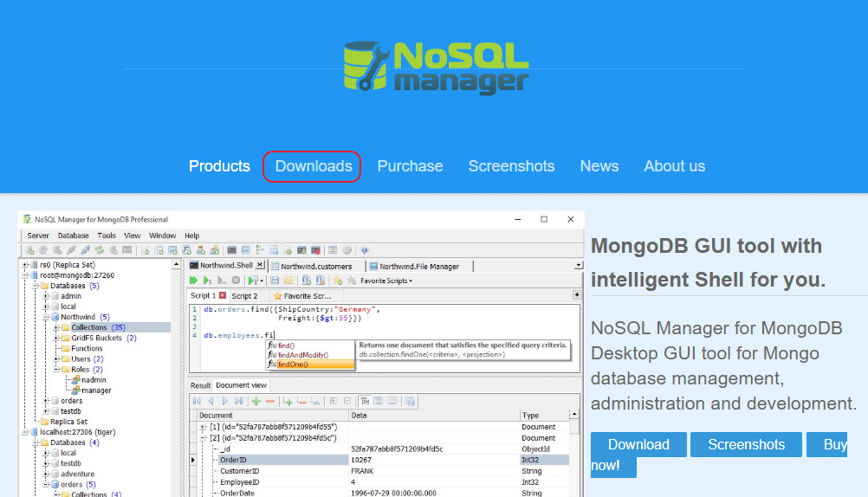Click the blue Disconnect plug icon
Screen dimensions: 868x497
point(85,250)
